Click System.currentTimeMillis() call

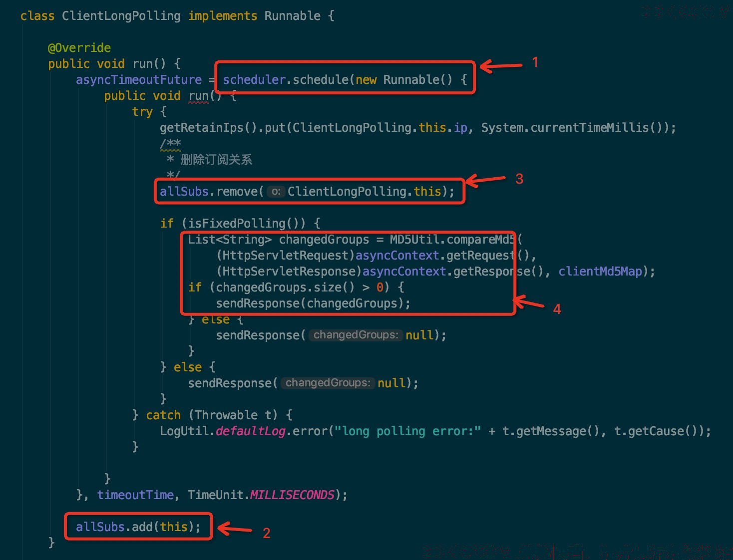click(572, 128)
